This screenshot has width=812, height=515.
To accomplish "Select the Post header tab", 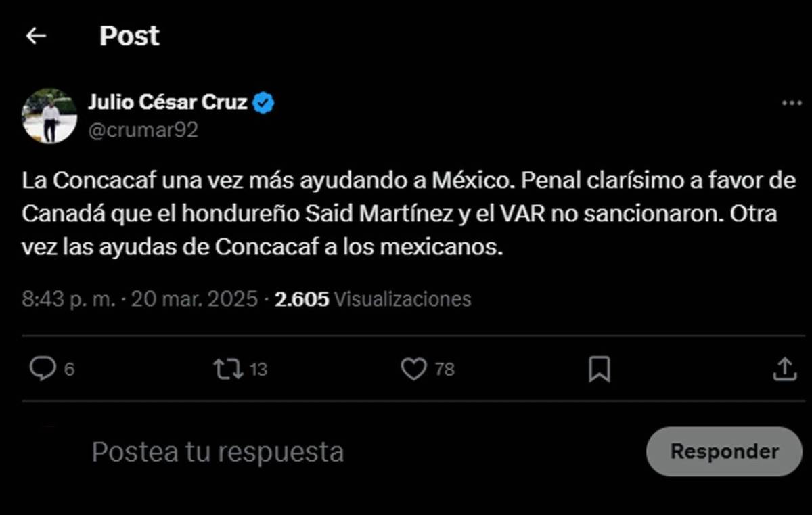I will [x=129, y=36].
